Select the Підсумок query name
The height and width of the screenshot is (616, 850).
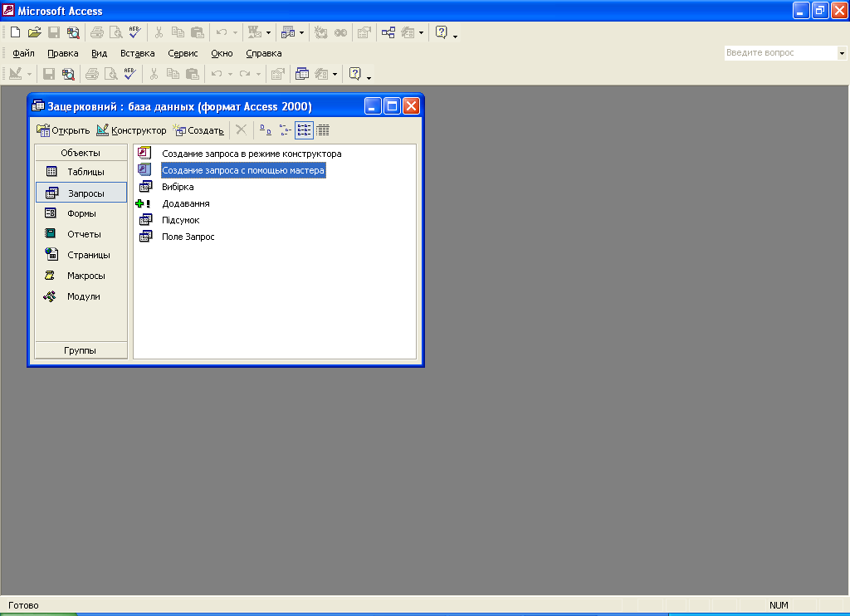coord(180,220)
